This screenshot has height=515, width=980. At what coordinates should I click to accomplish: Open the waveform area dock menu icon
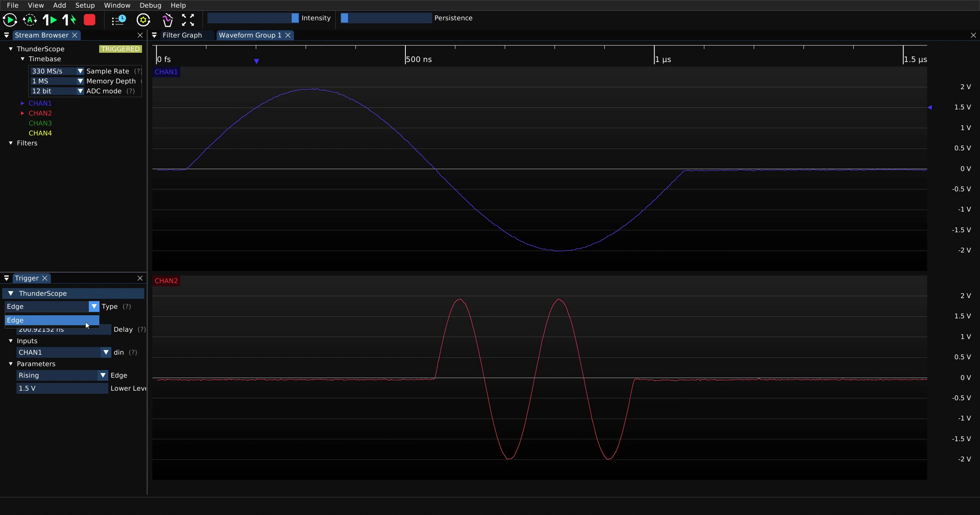point(154,35)
